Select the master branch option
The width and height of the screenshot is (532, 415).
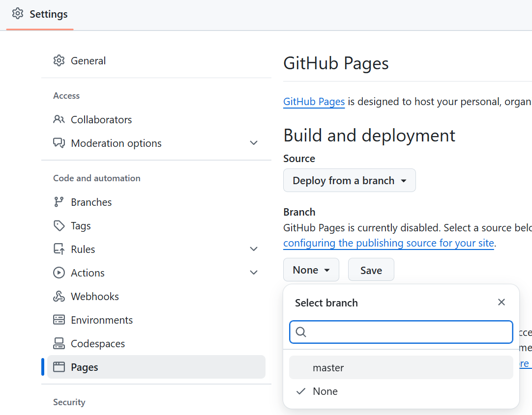pyautogui.click(x=401, y=367)
